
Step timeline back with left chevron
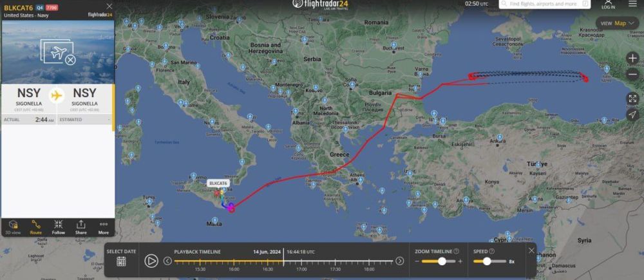click(x=167, y=261)
